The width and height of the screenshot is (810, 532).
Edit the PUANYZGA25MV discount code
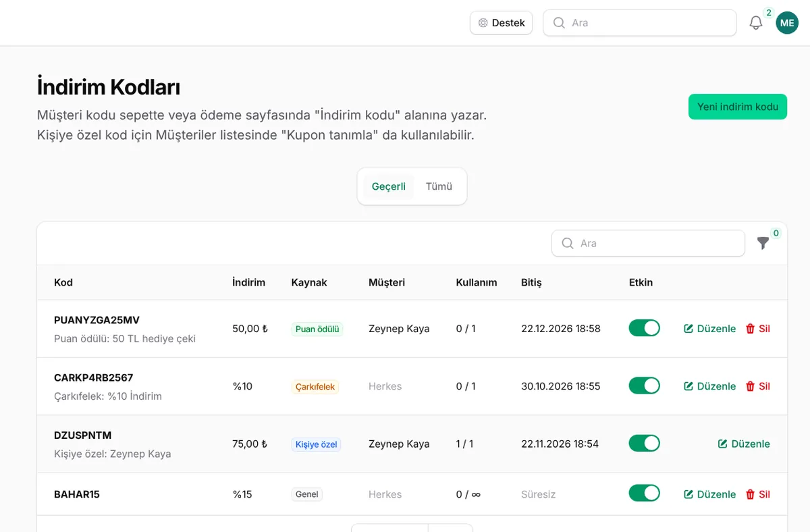710,329
